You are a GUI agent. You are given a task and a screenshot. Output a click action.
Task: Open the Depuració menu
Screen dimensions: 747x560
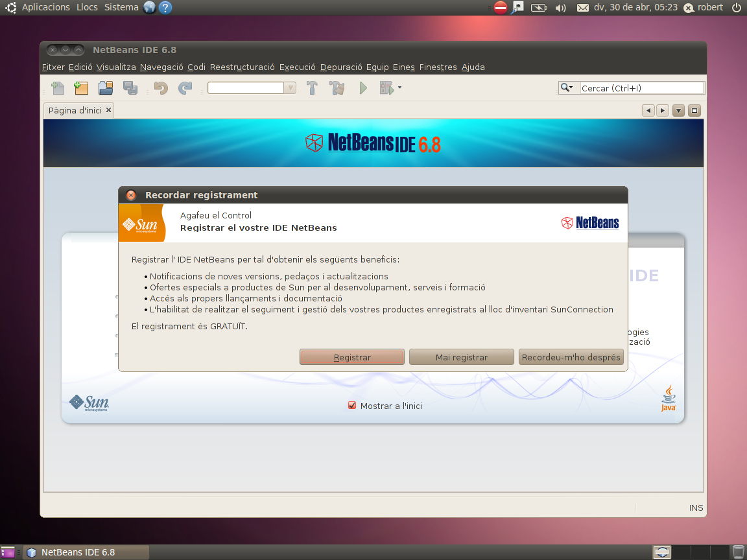click(341, 67)
